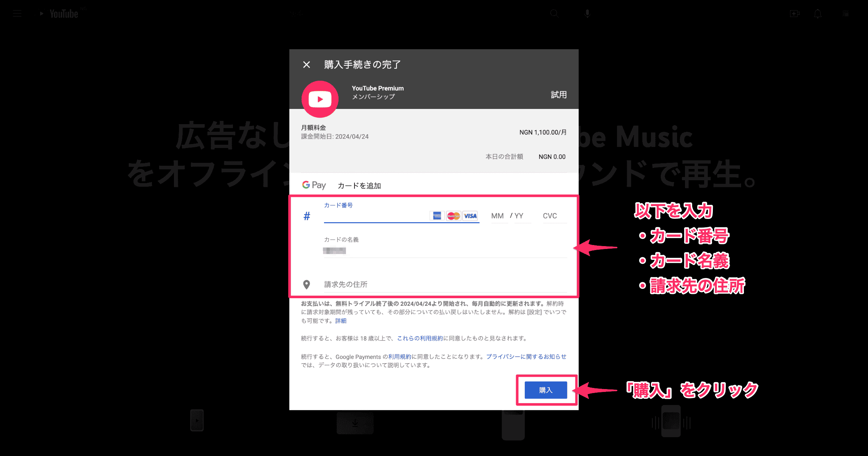Open the 詳細 link
868x456 pixels.
click(341, 321)
